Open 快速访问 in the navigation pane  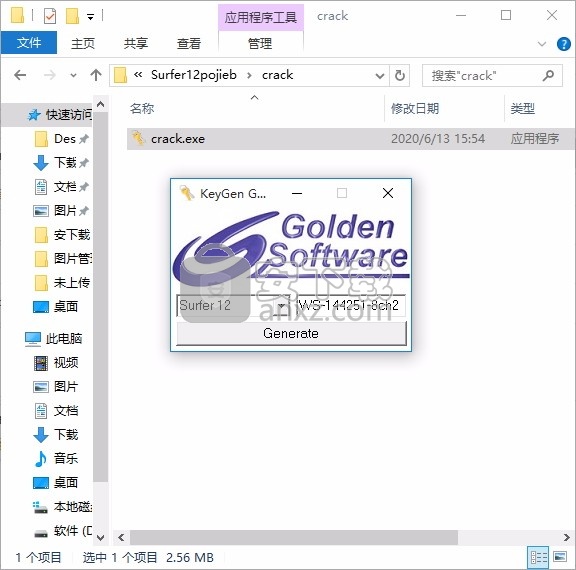[x=68, y=115]
